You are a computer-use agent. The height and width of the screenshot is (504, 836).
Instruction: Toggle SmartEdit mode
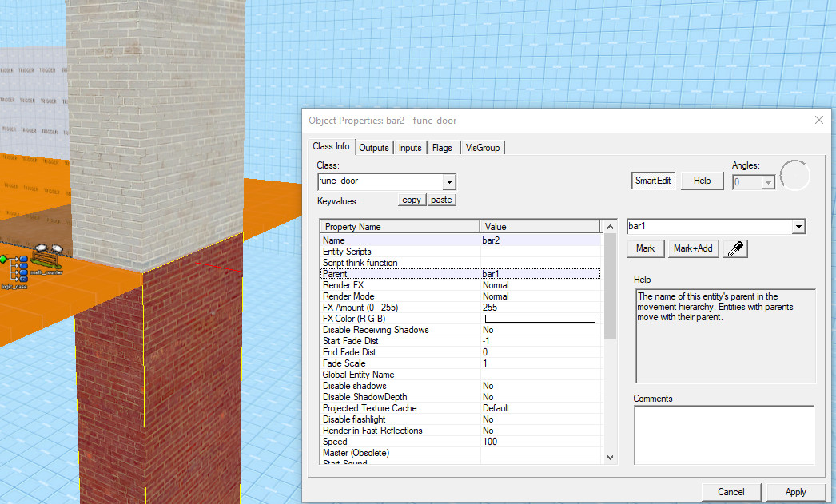click(652, 180)
